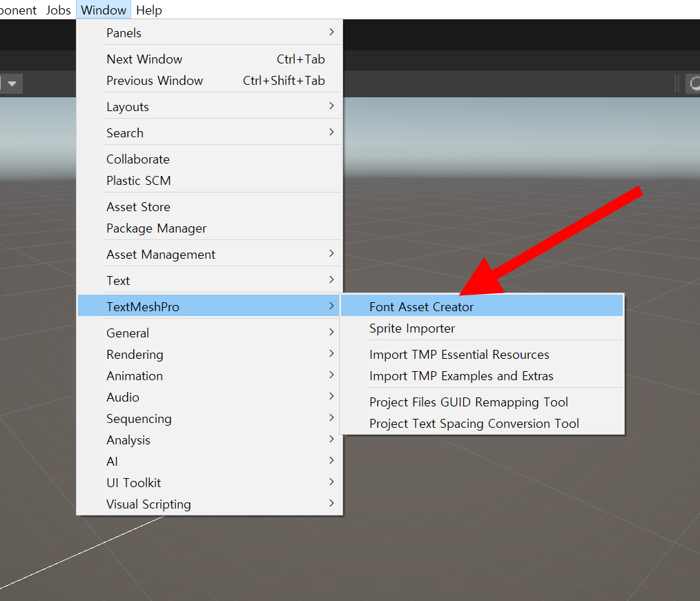Select the TextMeshPro menu entry
The width and height of the screenshot is (700, 601).
(210, 306)
